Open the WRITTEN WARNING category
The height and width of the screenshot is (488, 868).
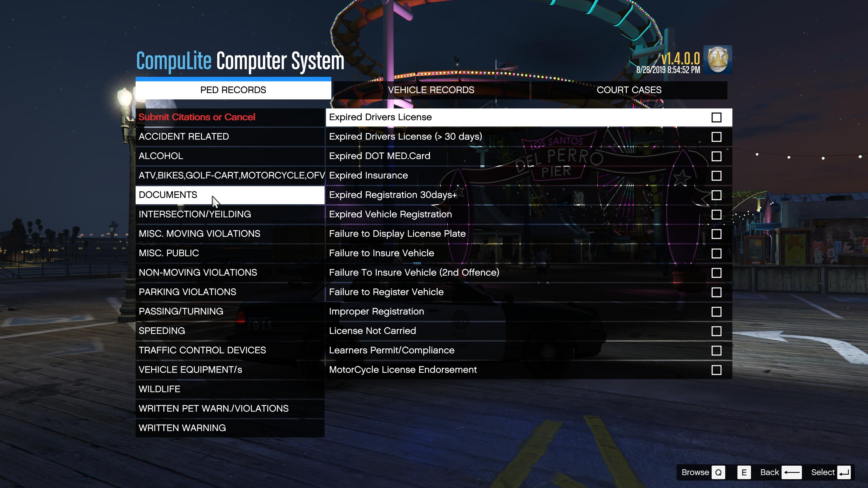click(182, 428)
